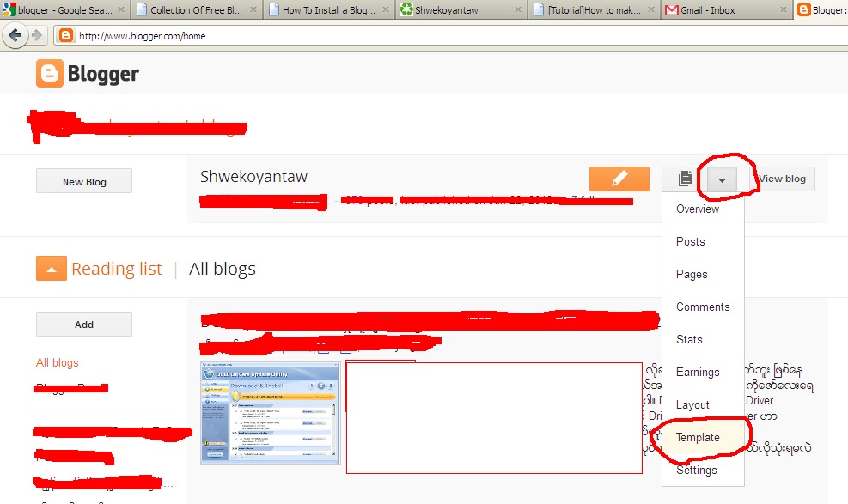Click the Add button in reading list
The image size is (848, 504).
click(x=84, y=324)
